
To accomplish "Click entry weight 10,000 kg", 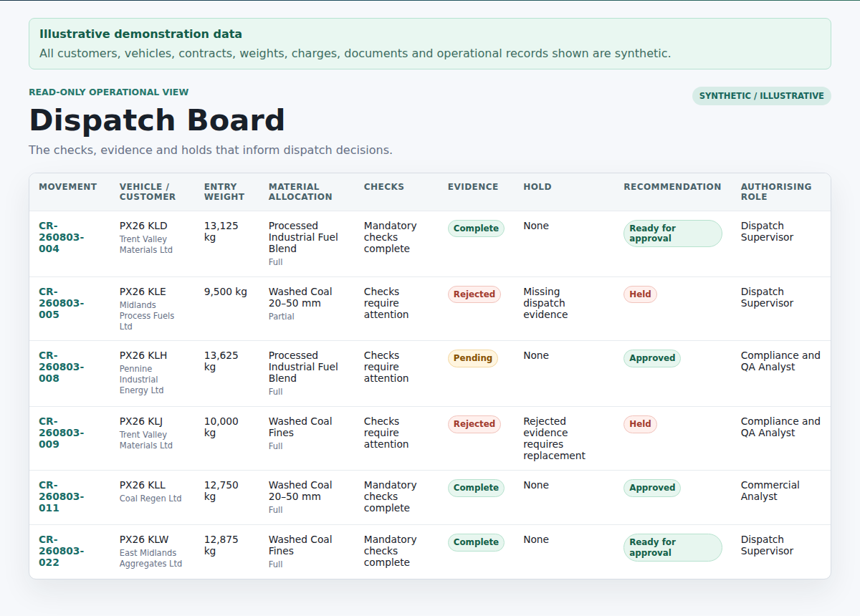I will pyautogui.click(x=221, y=427).
